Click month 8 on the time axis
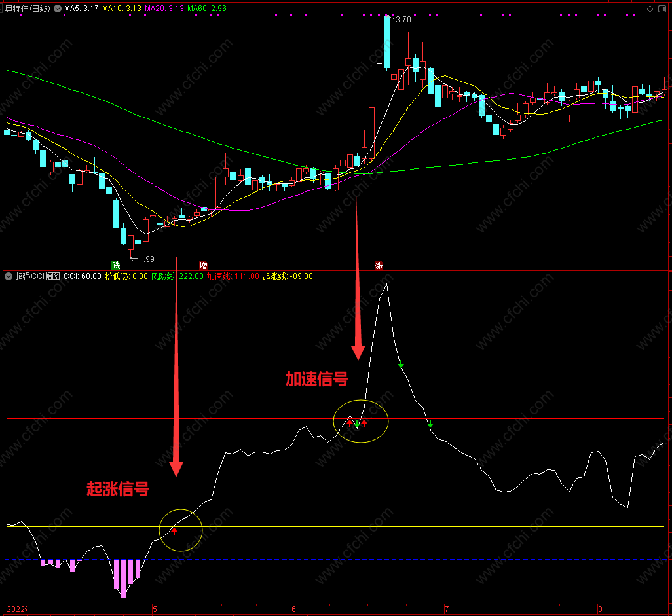The width and height of the screenshot is (672, 616). coord(600,609)
